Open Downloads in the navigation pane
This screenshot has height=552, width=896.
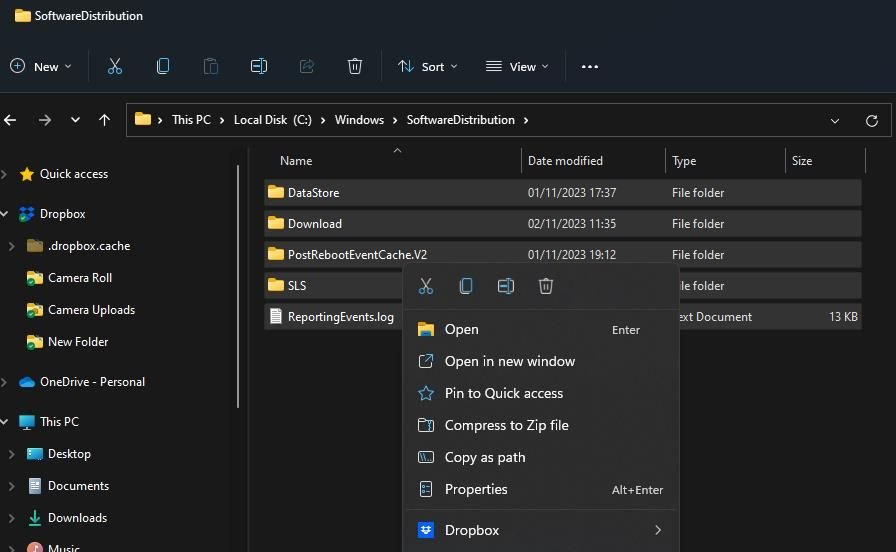point(77,518)
